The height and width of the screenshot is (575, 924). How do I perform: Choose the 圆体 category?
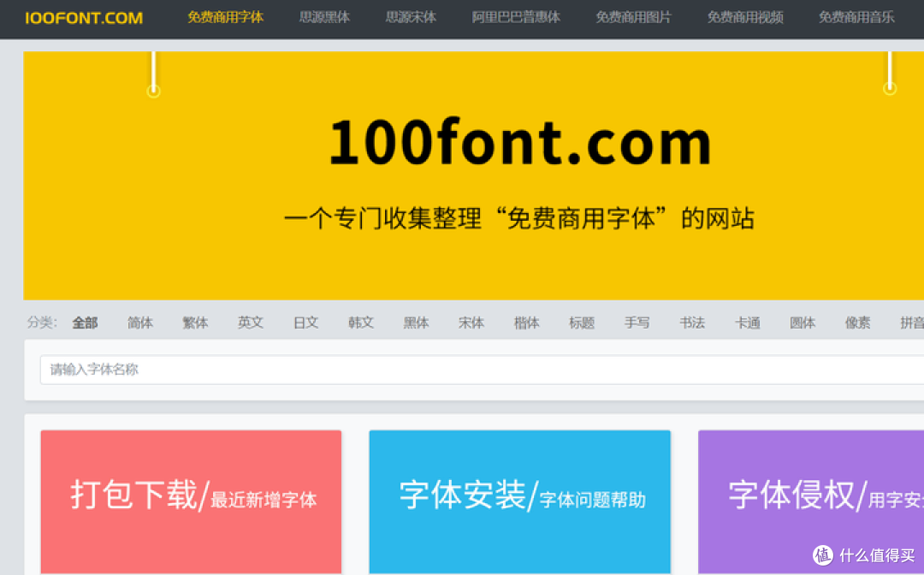point(803,323)
